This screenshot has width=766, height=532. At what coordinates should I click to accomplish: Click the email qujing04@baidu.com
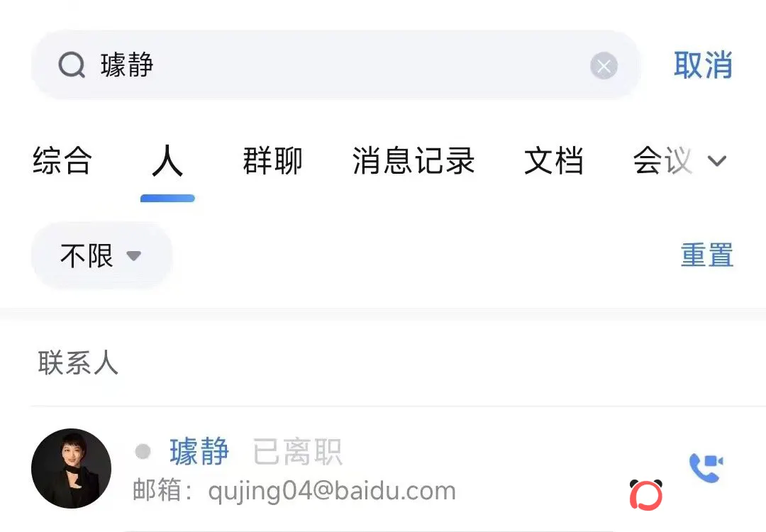pyautogui.click(x=332, y=490)
